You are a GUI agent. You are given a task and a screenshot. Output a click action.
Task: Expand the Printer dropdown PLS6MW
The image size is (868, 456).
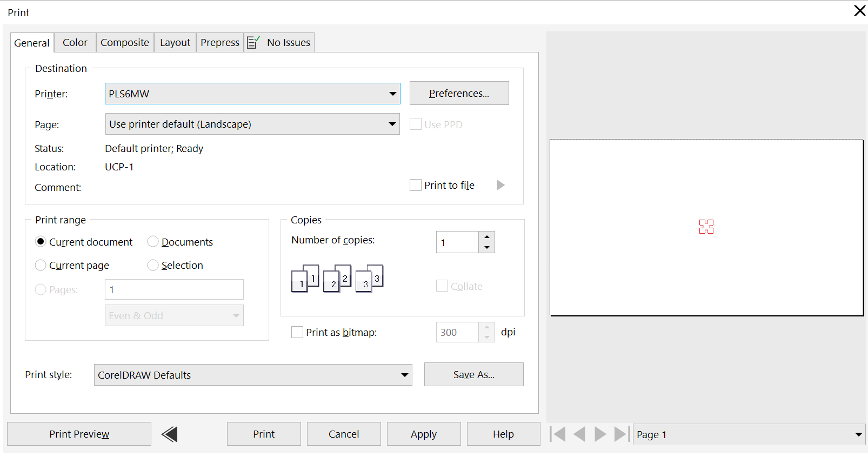click(x=392, y=94)
